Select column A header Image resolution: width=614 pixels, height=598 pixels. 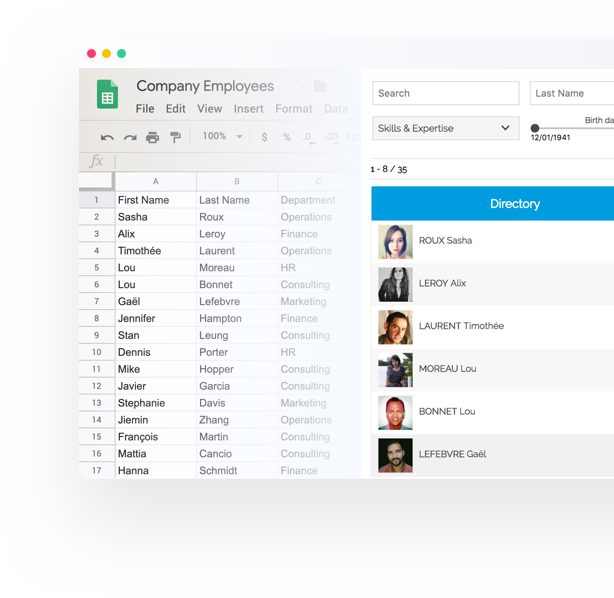(156, 181)
